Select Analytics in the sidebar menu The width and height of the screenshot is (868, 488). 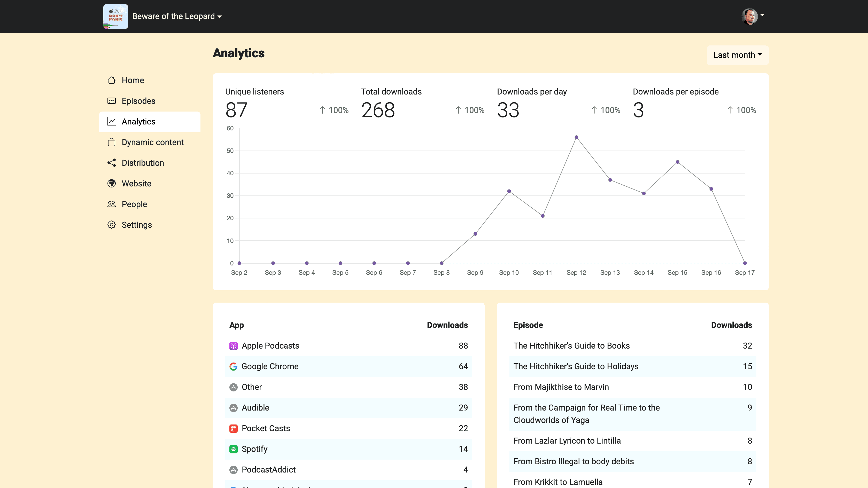[138, 122]
